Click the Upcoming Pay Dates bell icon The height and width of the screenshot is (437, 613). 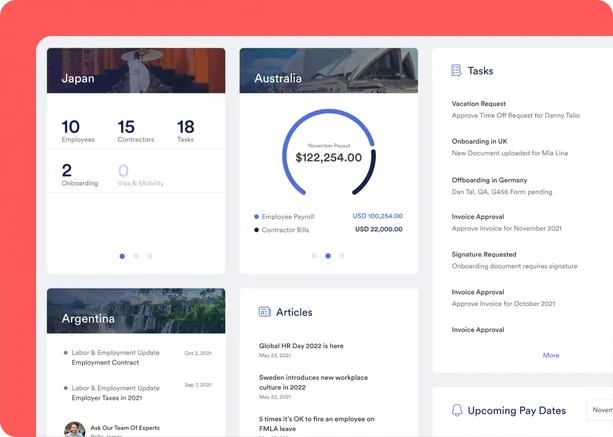457,410
